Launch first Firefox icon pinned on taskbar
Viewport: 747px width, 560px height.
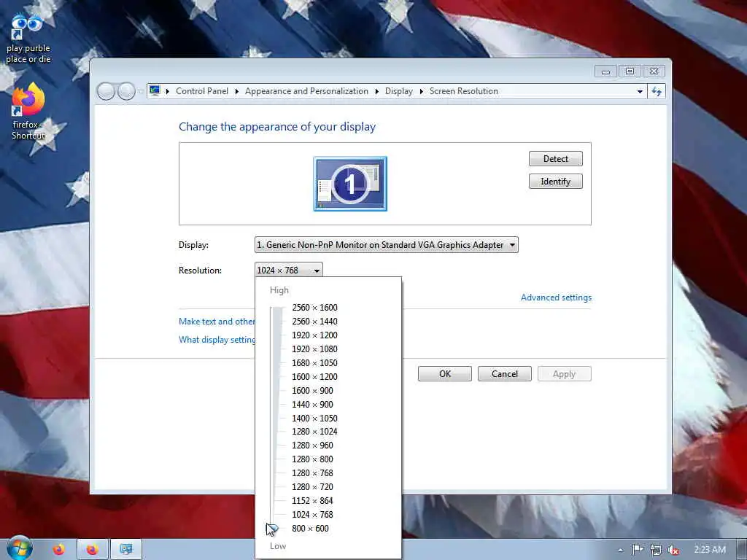tap(59, 550)
